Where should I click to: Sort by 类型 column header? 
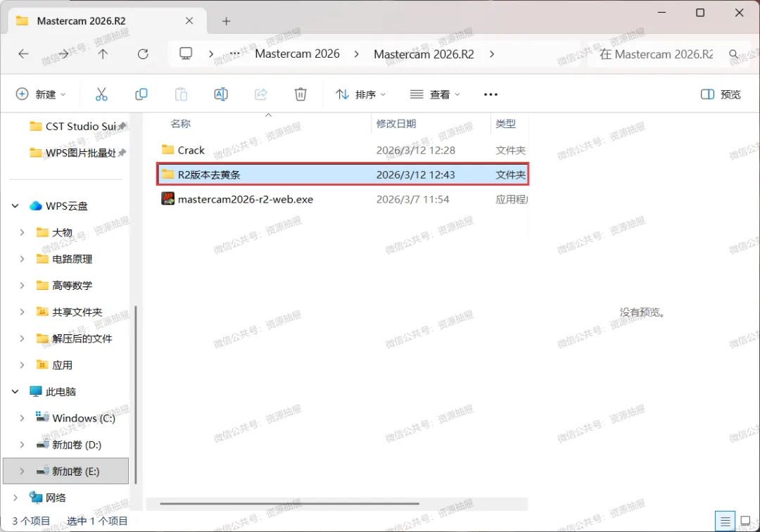tap(505, 124)
